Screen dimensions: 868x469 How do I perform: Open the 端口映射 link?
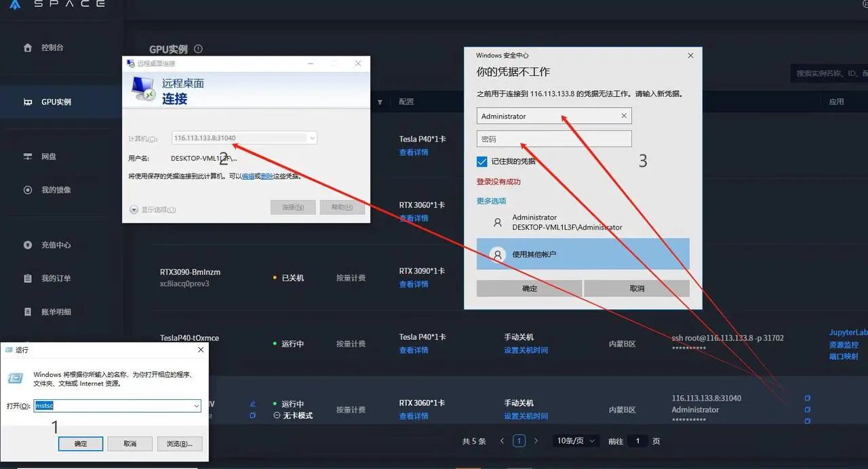[x=844, y=356]
